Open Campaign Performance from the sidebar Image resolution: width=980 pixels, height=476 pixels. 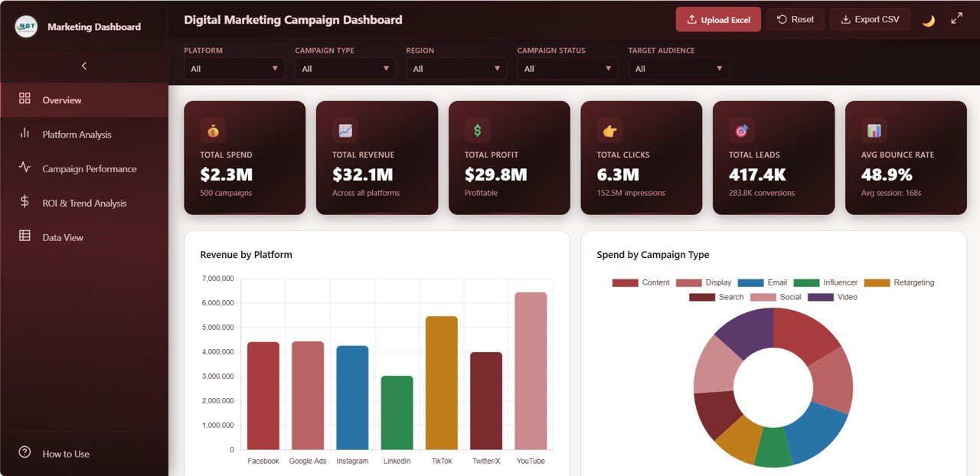tap(25, 168)
